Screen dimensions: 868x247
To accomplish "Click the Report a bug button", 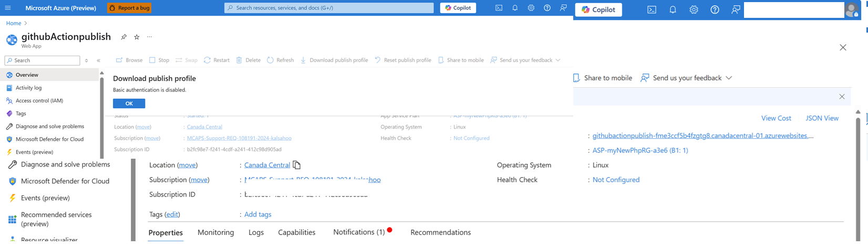I will click(x=129, y=8).
